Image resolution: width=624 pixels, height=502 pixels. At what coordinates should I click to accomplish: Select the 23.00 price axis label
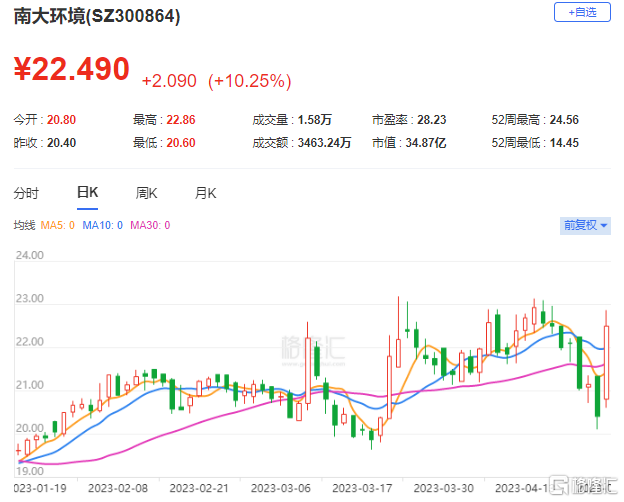pyautogui.click(x=29, y=299)
